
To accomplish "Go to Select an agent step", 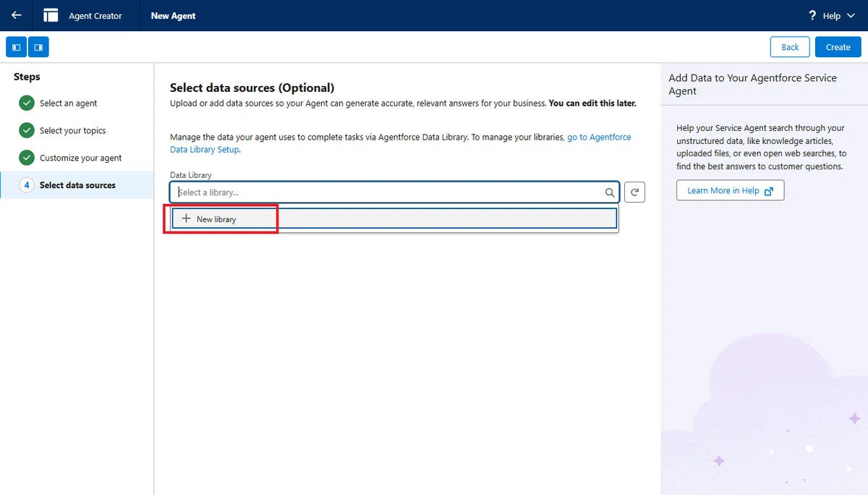I will [x=68, y=103].
